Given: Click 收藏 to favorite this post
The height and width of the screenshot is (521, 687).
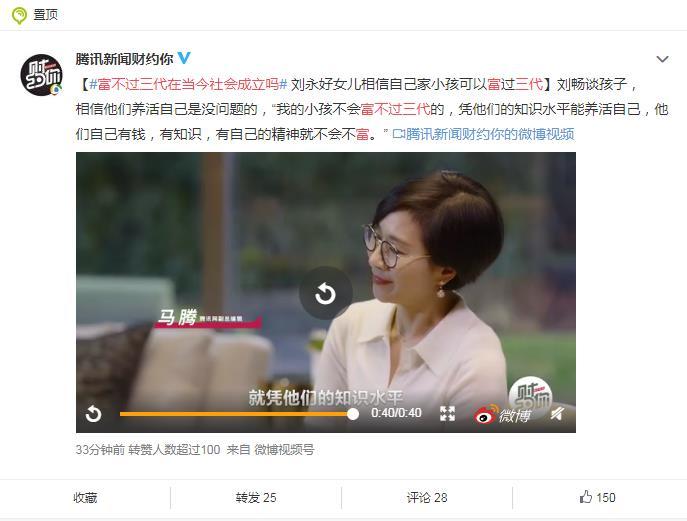Looking at the screenshot, I should click(85, 498).
